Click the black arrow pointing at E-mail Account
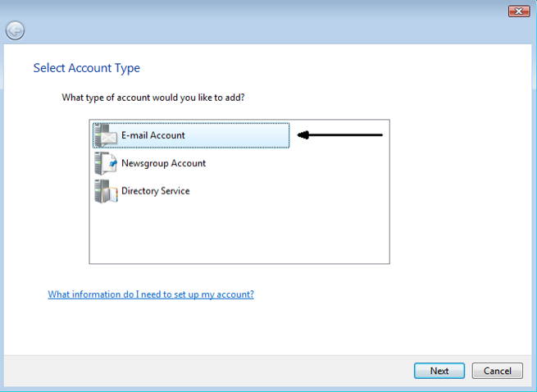Image resolution: width=537 pixels, height=392 pixels. [x=340, y=134]
